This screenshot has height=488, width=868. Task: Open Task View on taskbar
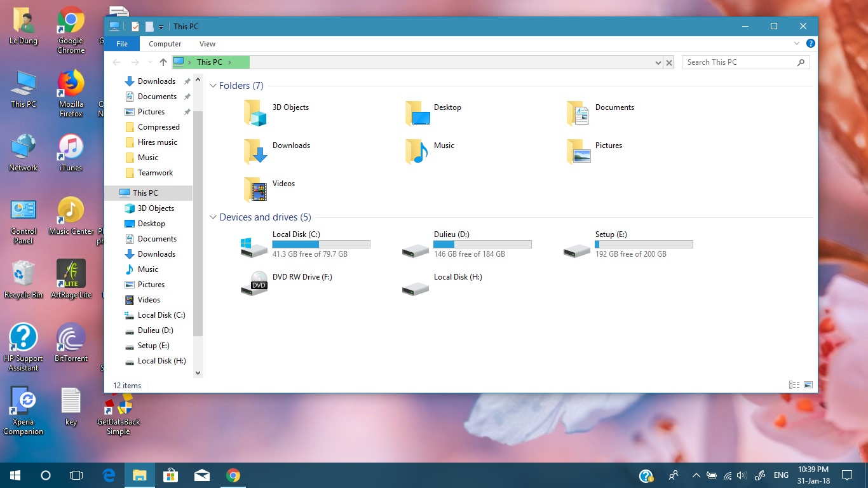[76, 475]
